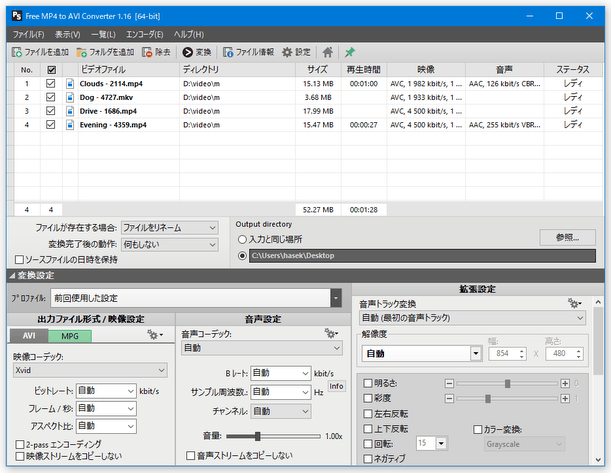This screenshot has width=611, height=473.
Task: Click the volume 音量 slider handle
Action: click(x=258, y=436)
